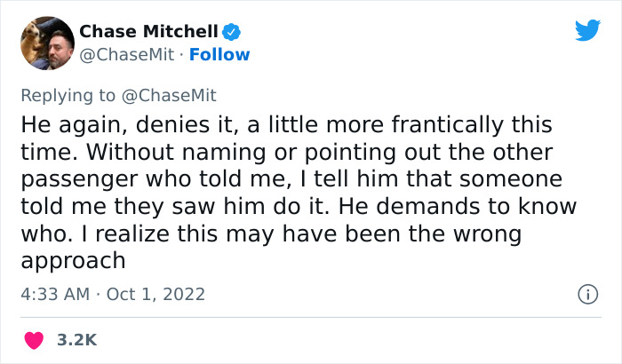Click the Twitter bird logo
This screenshot has width=622, height=364.
pos(587,31)
